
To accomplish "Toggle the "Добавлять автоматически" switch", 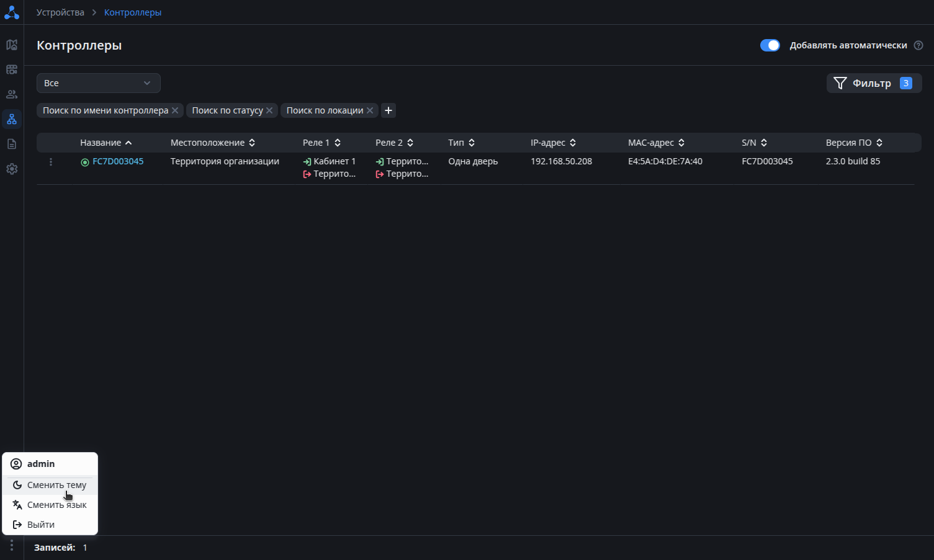I will click(770, 45).
